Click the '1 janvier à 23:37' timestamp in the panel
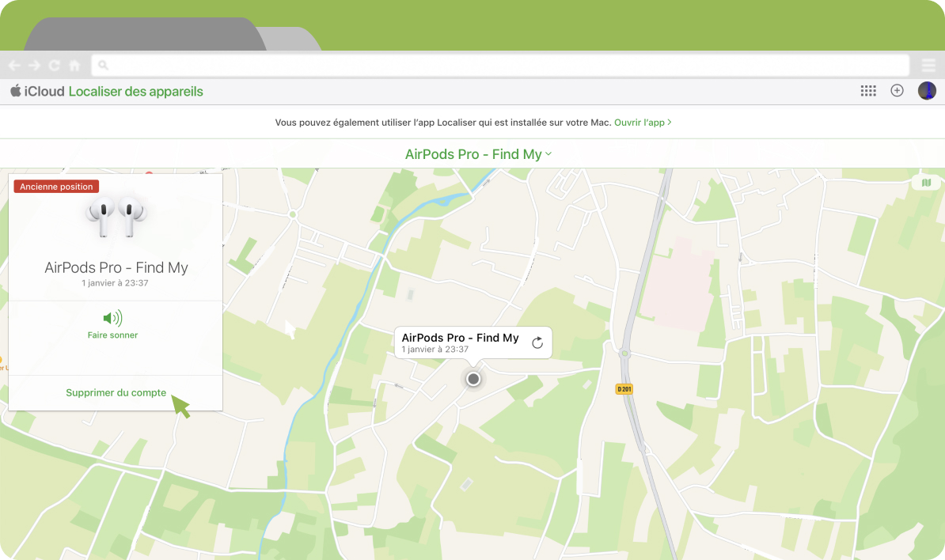This screenshot has height=560, width=945. pos(115,283)
